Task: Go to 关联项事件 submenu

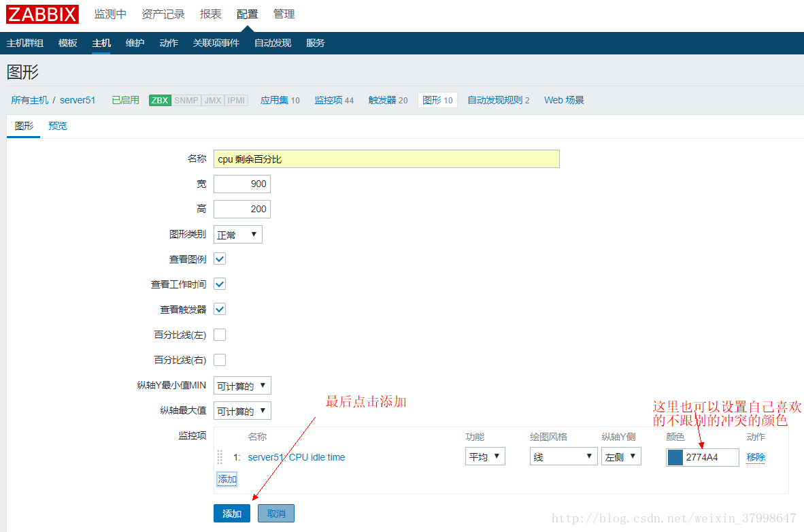Action: (x=216, y=43)
